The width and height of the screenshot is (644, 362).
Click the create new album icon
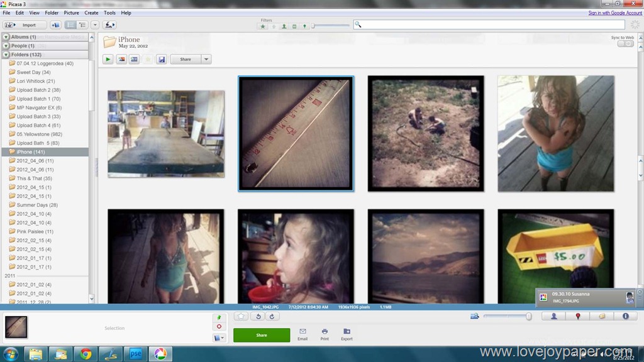[x=55, y=25]
